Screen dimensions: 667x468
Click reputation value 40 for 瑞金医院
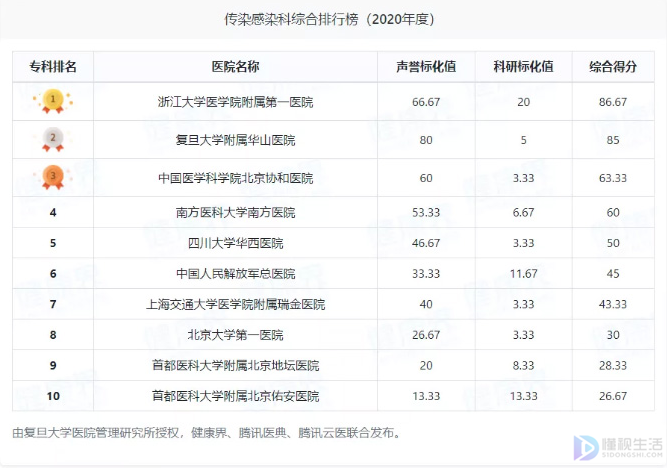426,304
